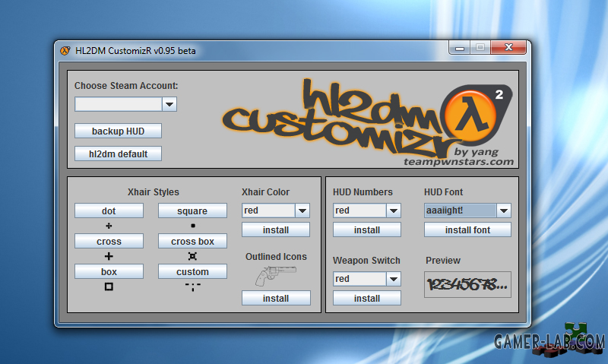
Task: Click the Half-Life lambda title bar icon
Action: [65, 51]
